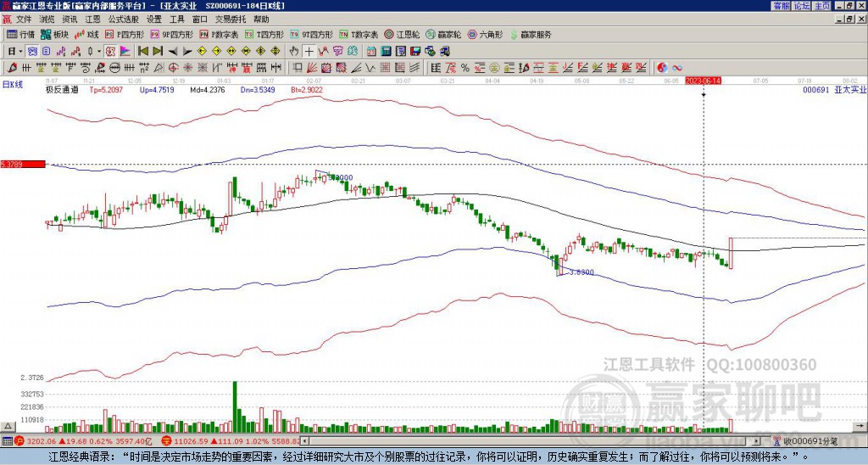This screenshot has height=465, width=868.
Task: Select the hand pan tool
Action: (294, 51)
